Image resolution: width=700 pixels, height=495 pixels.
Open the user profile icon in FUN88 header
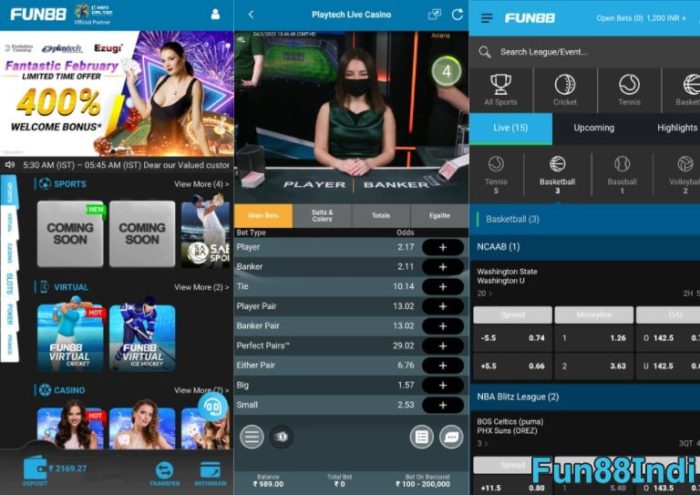pos(215,14)
